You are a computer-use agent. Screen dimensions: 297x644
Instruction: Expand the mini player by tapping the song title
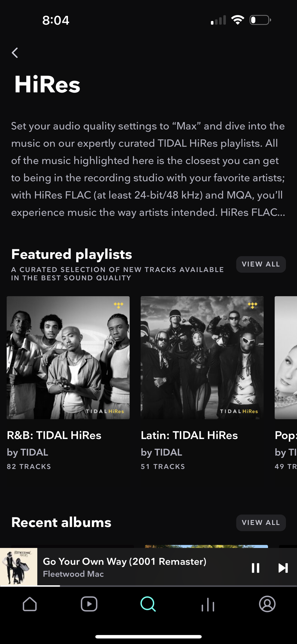click(x=125, y=562)
